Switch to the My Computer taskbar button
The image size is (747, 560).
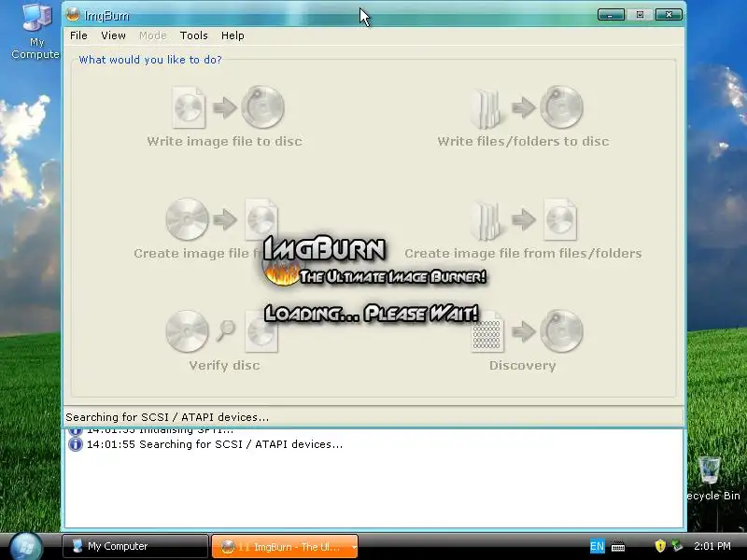[135, 546]
